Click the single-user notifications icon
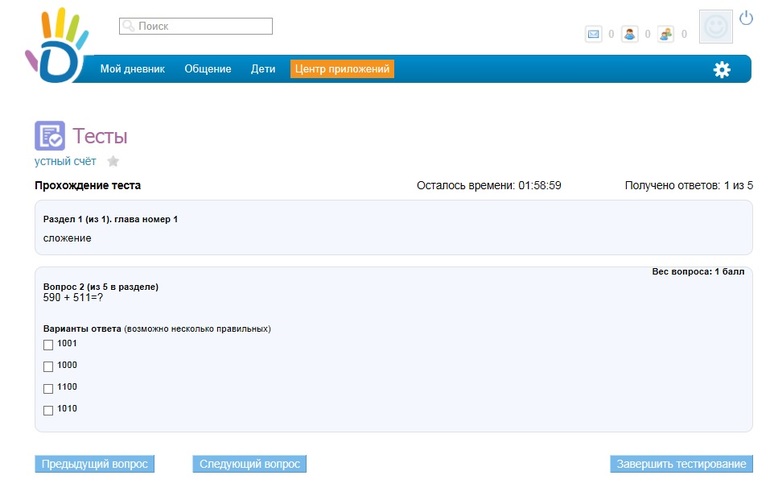This screenshot has width=770, height=496. pos(630,34)
